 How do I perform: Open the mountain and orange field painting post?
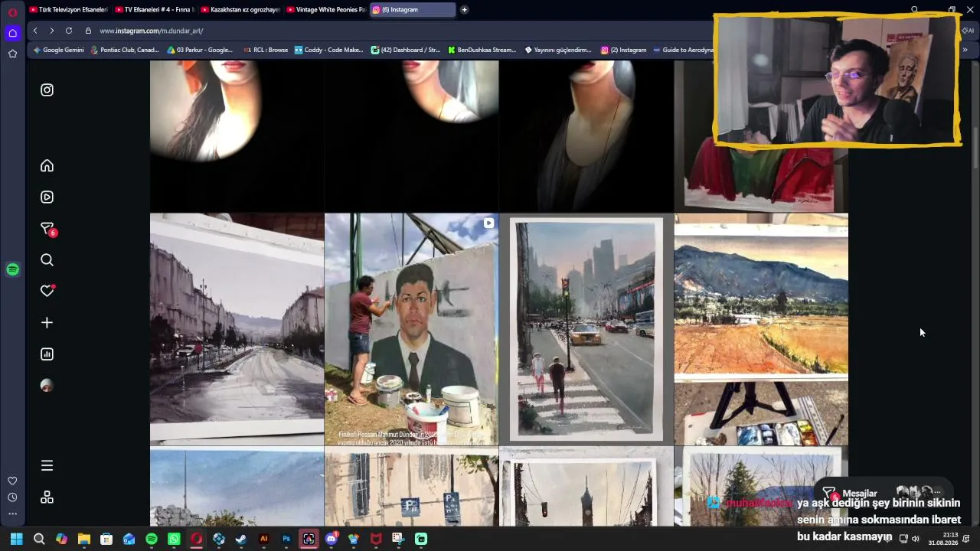(x=761, y=329)
